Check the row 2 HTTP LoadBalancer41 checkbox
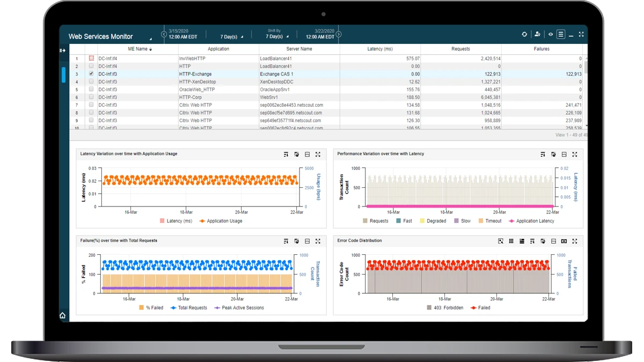644x362 pixels. click(91, 66)
